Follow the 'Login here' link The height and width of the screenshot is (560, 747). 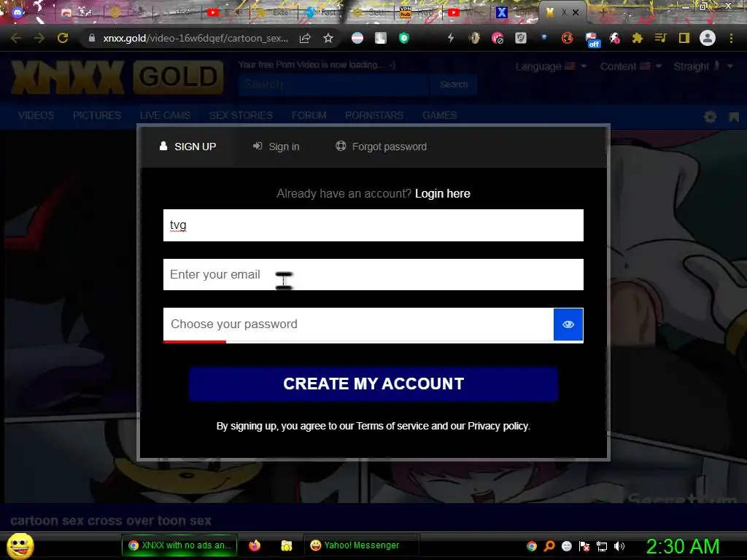[x=443, y=193]
